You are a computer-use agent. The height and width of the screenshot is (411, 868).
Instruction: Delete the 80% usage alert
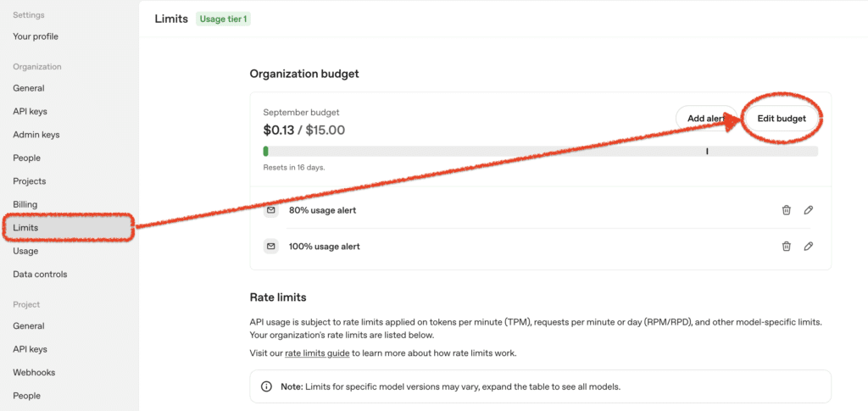[x=786, y=210]
